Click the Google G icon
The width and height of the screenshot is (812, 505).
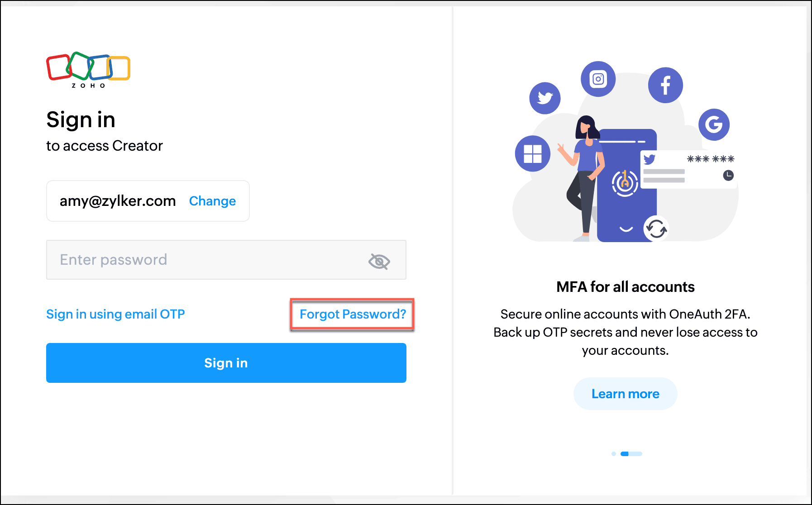(x=714, y=124)
